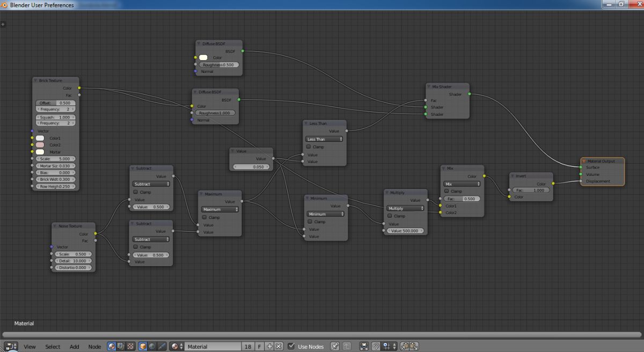Enable Clamp on Mix node
Viewport: 644px width, 352px height.
point(447,191)
